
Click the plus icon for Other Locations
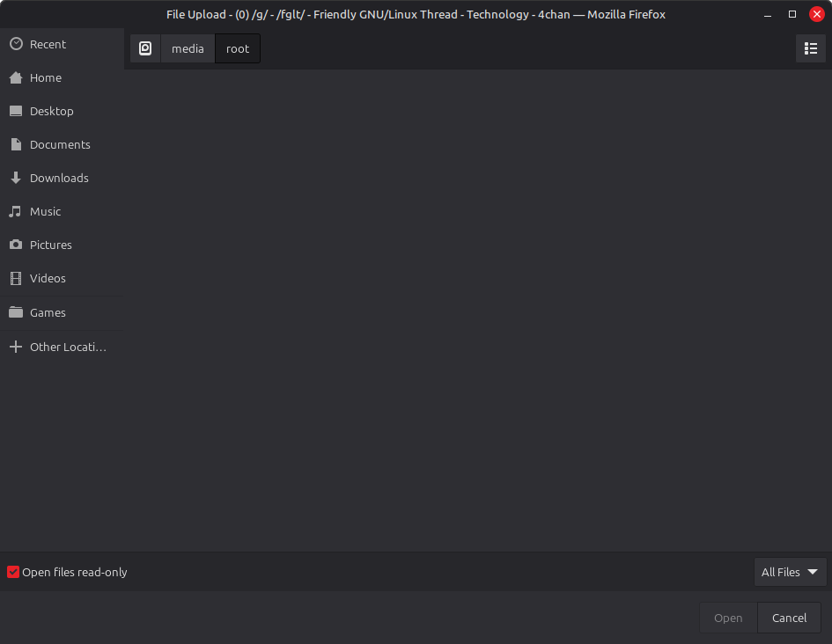point(16,347)
